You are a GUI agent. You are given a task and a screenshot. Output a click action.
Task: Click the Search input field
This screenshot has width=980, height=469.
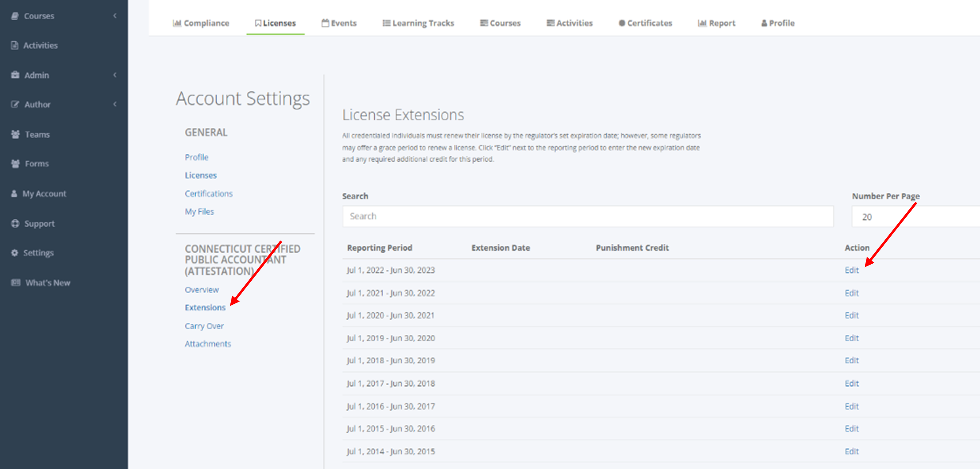point(587,216)
